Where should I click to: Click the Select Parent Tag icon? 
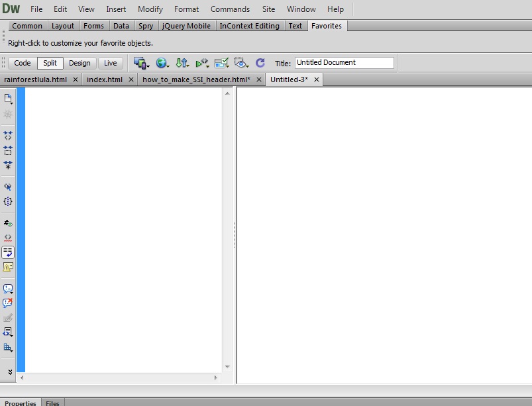point(8,187)
